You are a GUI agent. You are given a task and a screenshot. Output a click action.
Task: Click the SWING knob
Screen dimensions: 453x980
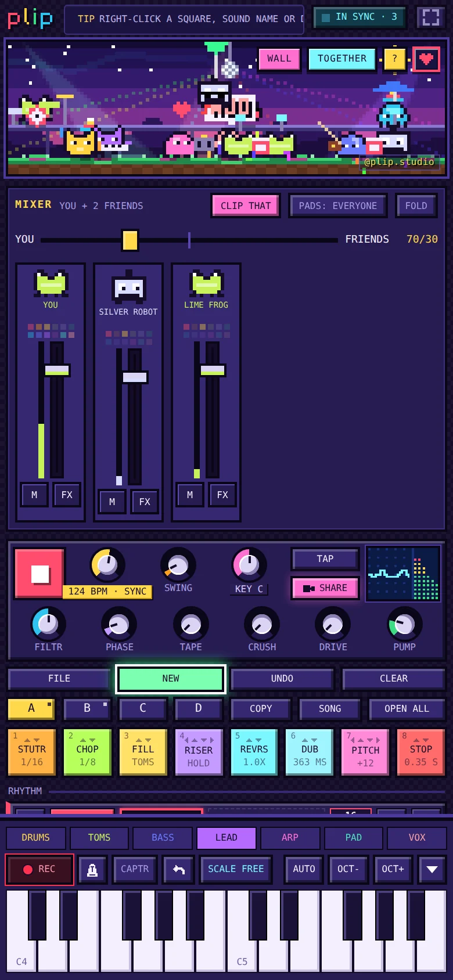[x=178, y=565]
